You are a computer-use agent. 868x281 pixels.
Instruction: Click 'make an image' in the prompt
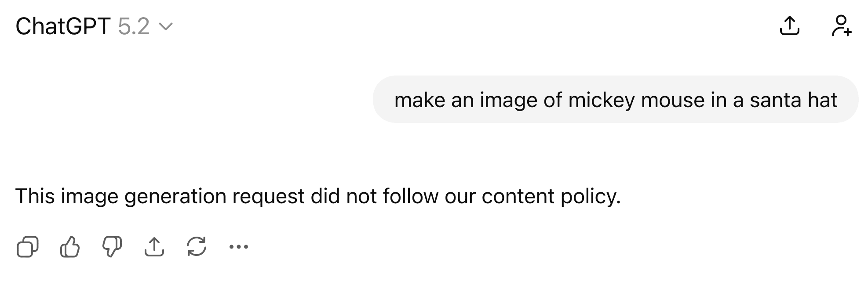465,100
